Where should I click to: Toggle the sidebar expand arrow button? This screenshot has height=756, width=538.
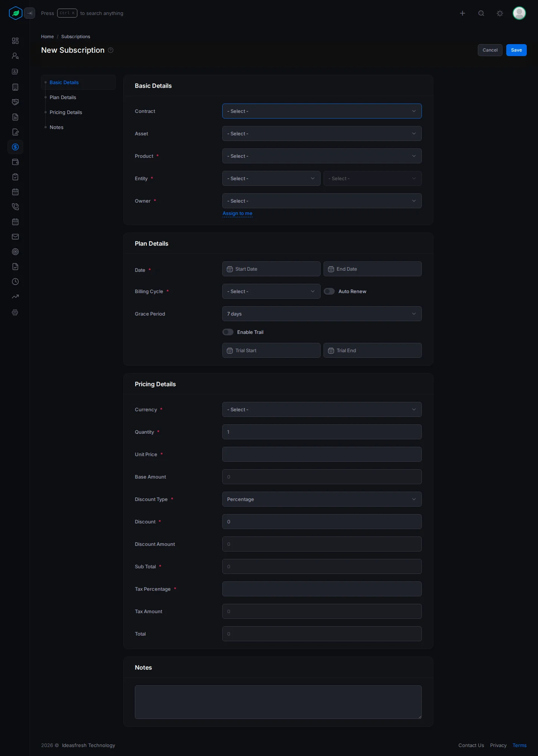[x=30, y=13]
